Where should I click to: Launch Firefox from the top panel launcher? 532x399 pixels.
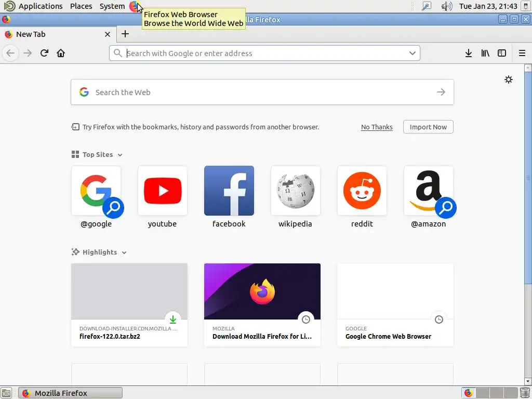point(135,6)
